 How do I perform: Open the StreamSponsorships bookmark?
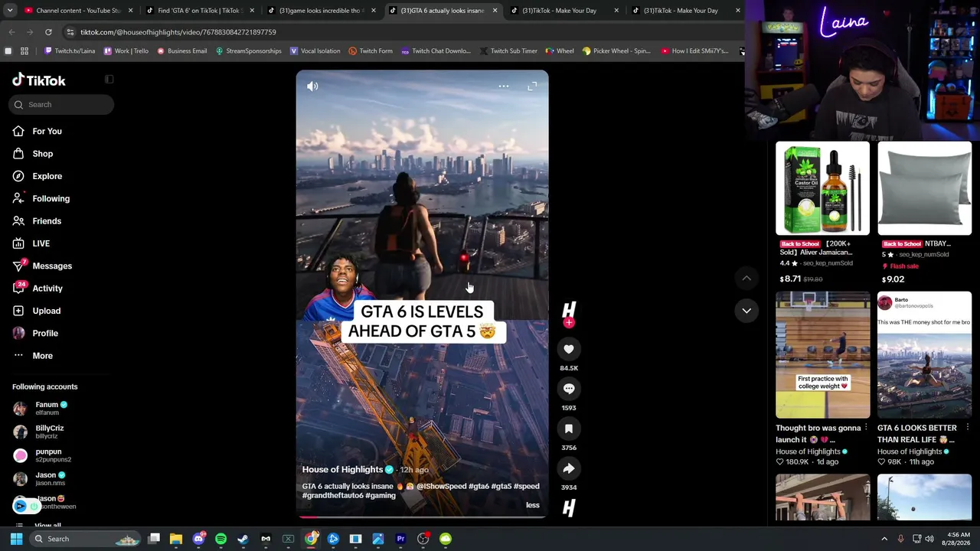point(249,51)
